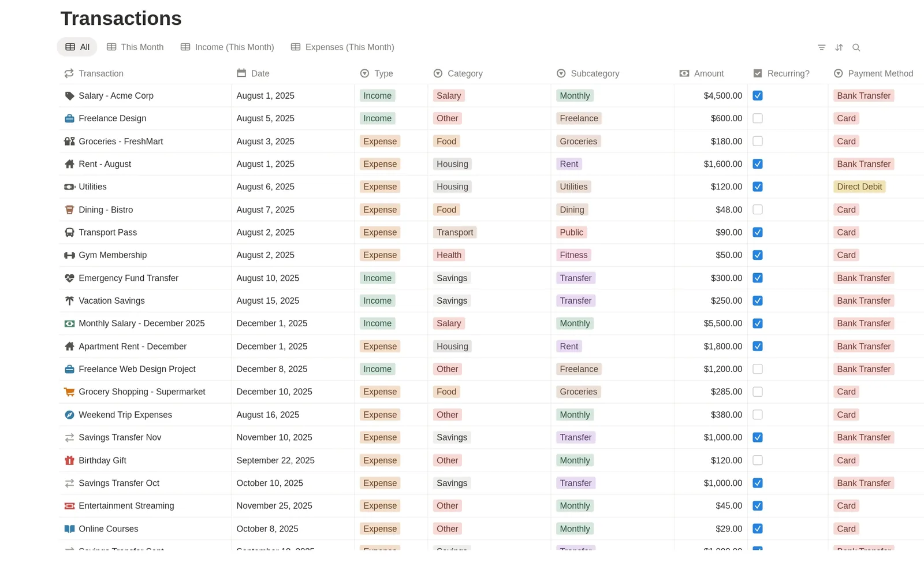Open the Payment Method column header menu
The image size is (924, 577).
tap(874, 73)
